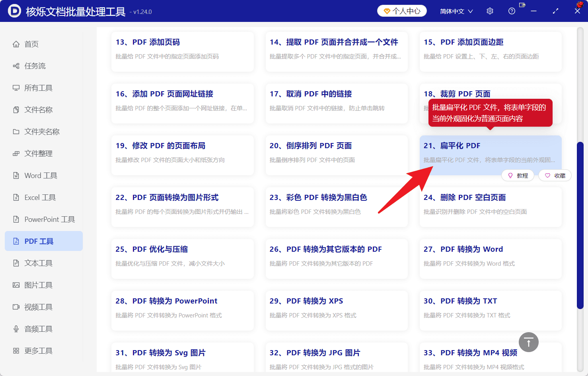Click the microphone icon beside 音频工具
This screenshot has height=376, width=588.
[x=16, y=329]
